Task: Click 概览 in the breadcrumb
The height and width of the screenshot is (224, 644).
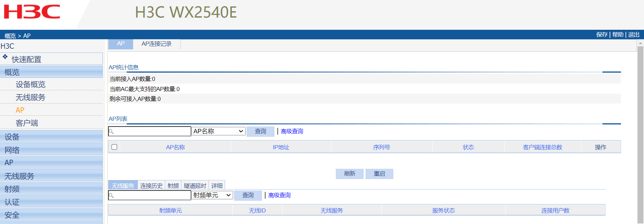Action: coord(10,36)
